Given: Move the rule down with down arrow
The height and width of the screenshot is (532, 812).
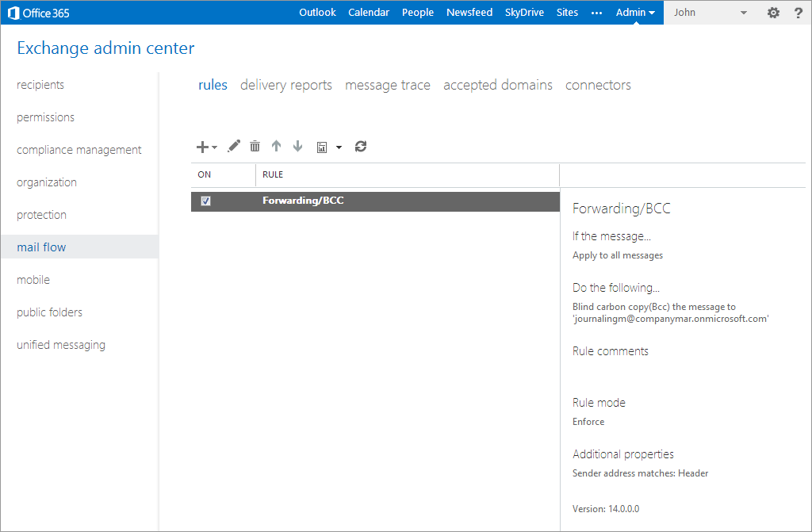Looking at the screenshot, I should coord(298,146).
